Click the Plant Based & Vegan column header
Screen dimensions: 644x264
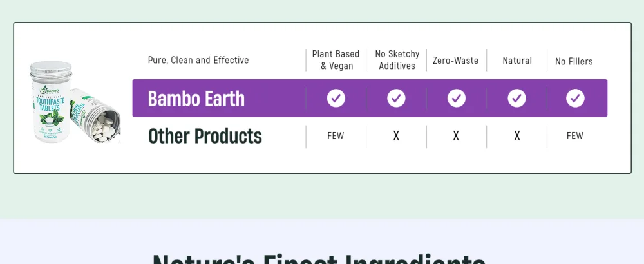point(336,60)
